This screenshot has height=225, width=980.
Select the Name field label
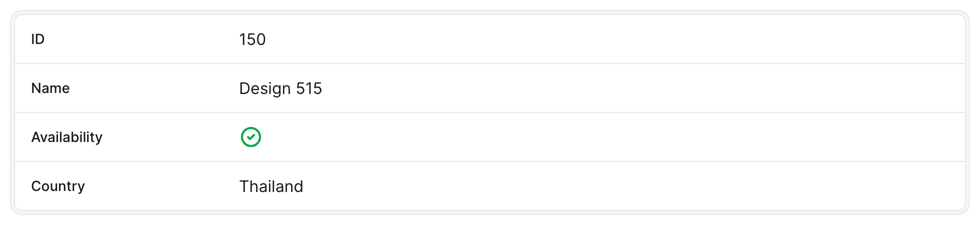click(50, 88)
